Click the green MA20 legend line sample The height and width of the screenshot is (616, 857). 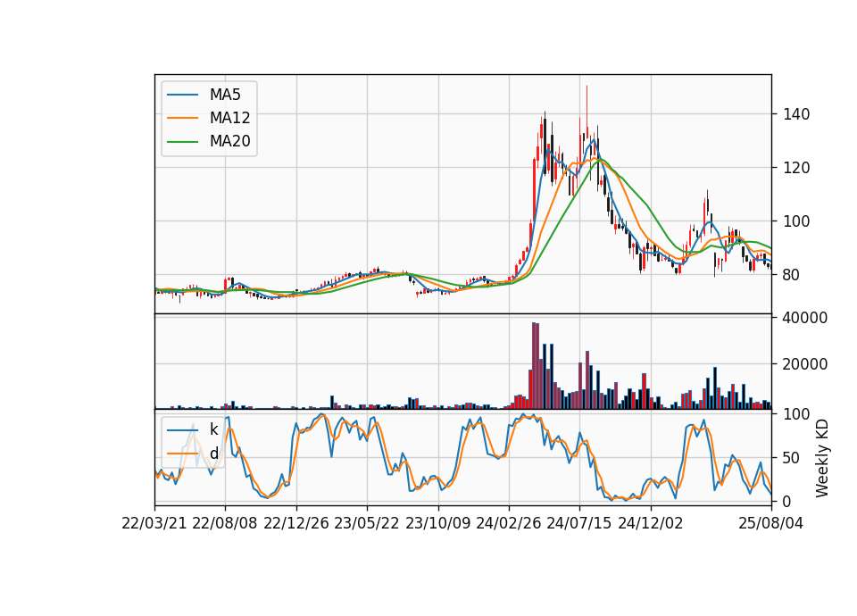(x=182, y=141)
